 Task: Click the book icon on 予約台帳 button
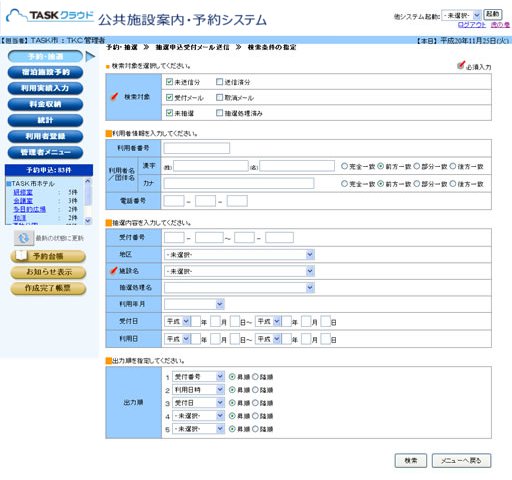[x=22, y=256]
